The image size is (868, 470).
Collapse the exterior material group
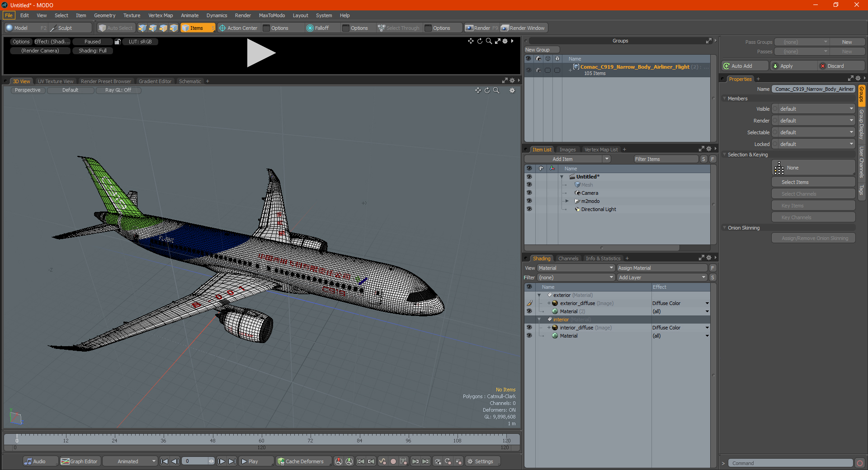[x=539, y=295]
